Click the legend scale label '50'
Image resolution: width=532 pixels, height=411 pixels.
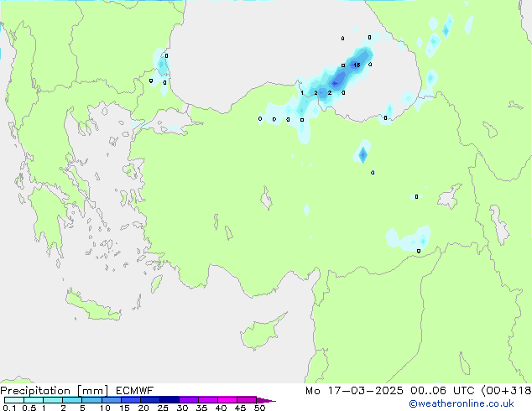click(x=259, y=408)
